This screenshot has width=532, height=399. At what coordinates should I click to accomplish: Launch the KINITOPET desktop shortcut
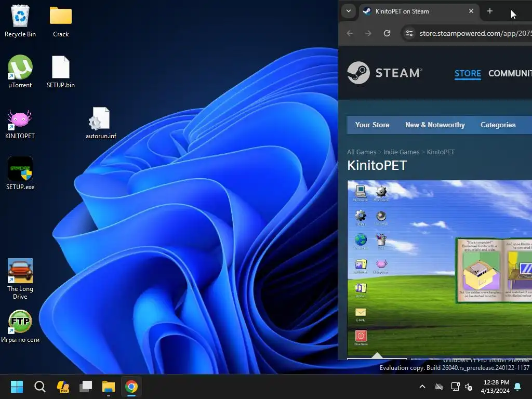(x=20, y=124)
